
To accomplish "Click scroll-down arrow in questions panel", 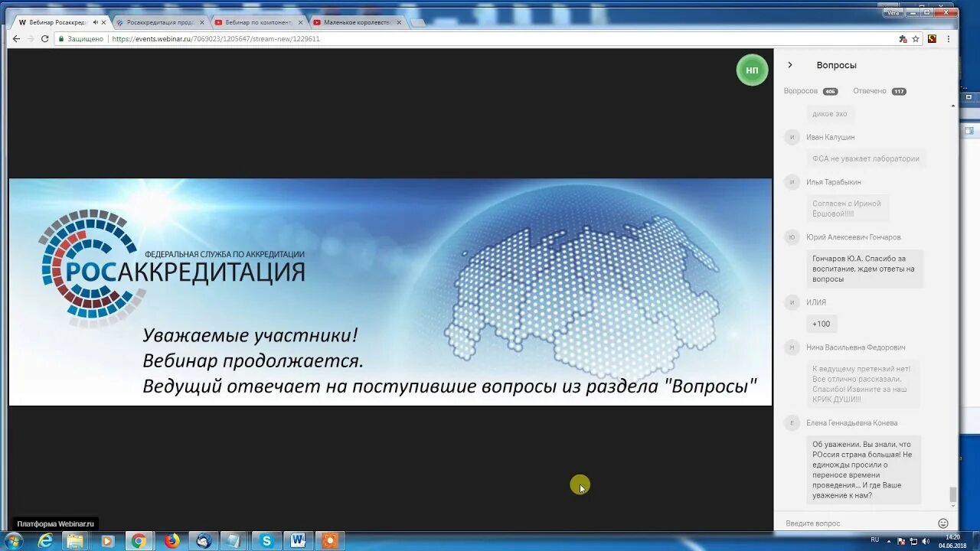I will (953, 506).
